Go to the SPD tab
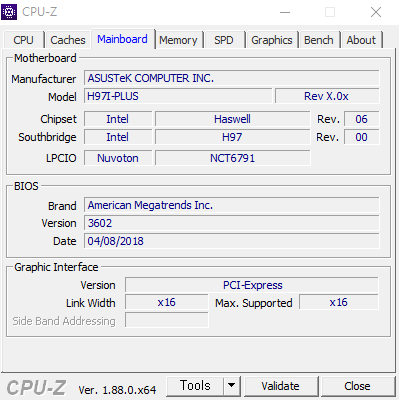This screenshot has height=400, width=399. click(224, 40)
